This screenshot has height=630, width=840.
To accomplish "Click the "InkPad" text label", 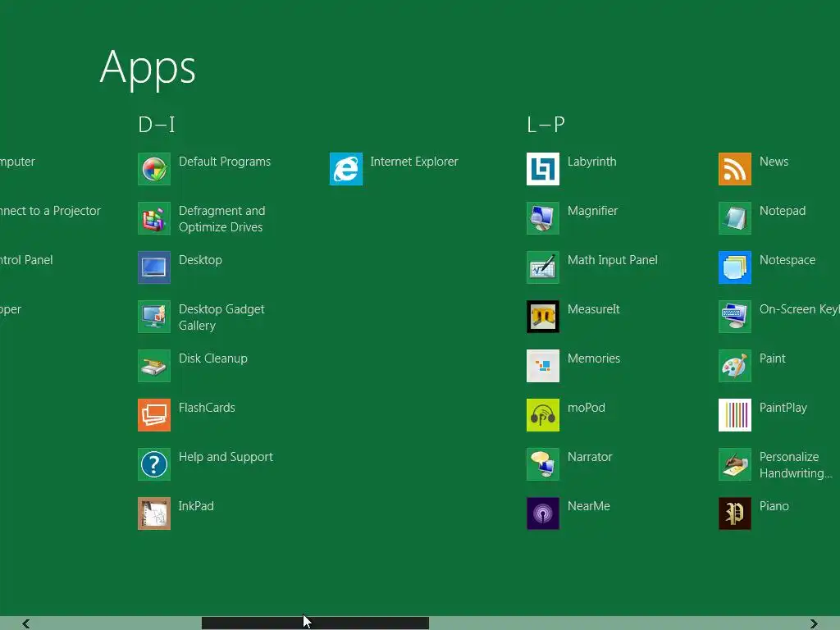I will point(196,506).
